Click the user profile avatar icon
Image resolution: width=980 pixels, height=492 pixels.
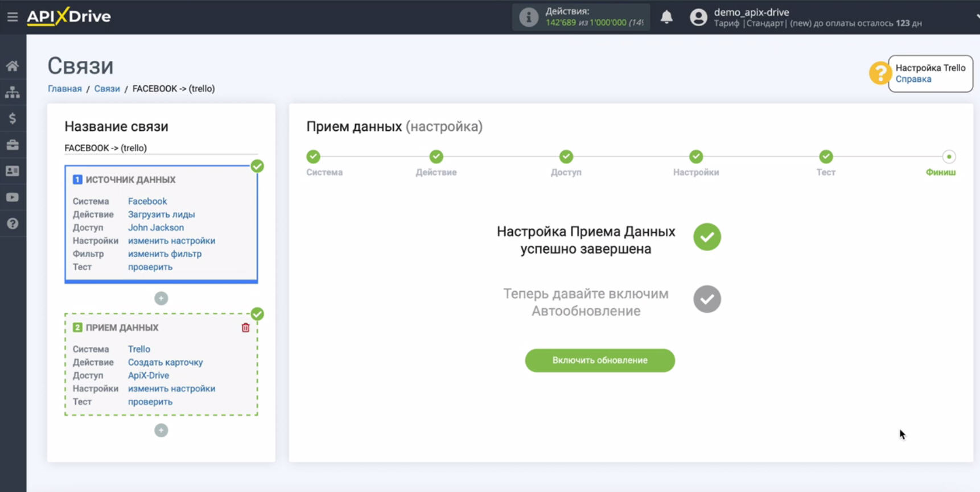[x=698, y=17]
